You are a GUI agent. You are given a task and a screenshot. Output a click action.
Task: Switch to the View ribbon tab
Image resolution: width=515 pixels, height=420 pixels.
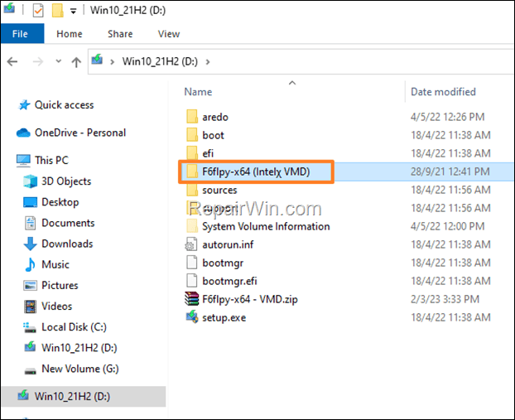[169, 34]
